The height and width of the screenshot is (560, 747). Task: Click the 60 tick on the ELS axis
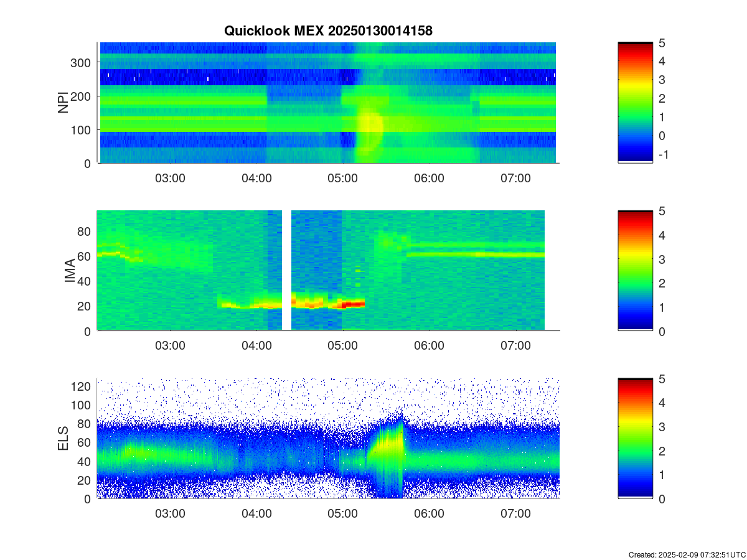85,442
